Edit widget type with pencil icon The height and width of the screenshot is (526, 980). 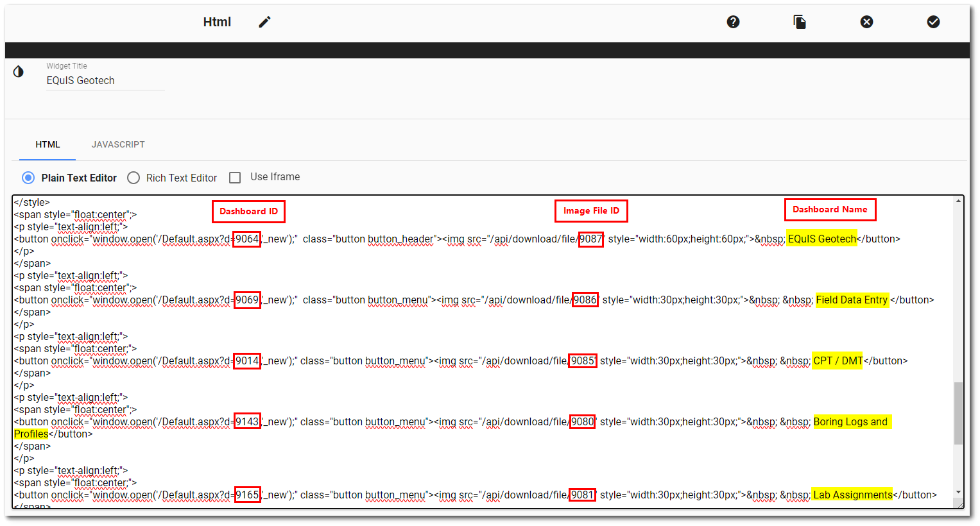pos(264,22)
